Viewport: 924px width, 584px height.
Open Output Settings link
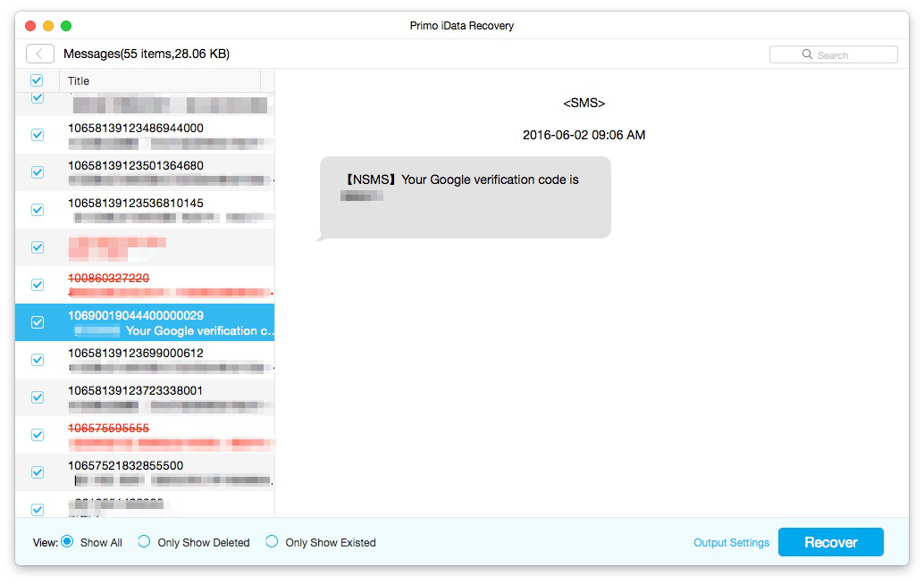[731, 542]
